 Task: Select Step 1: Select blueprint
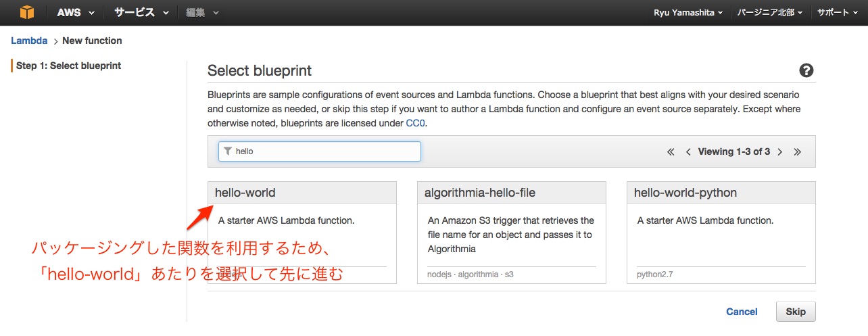pos(68,66)
